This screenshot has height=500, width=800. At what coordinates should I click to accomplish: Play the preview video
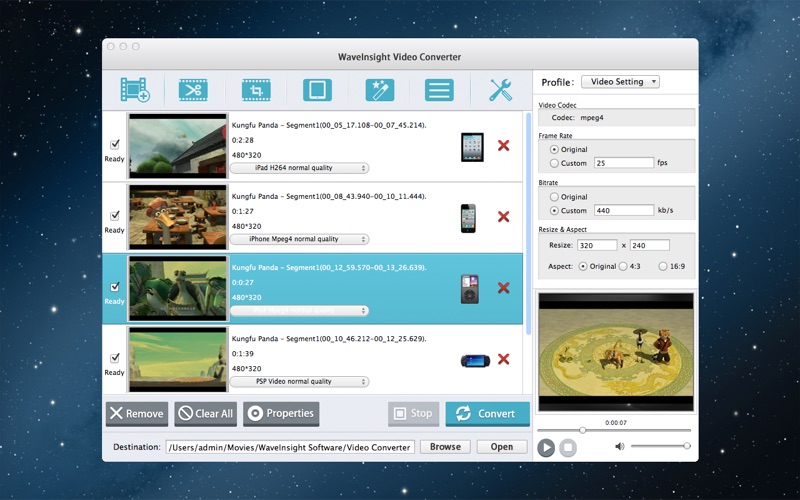click(x=546, y=448)
